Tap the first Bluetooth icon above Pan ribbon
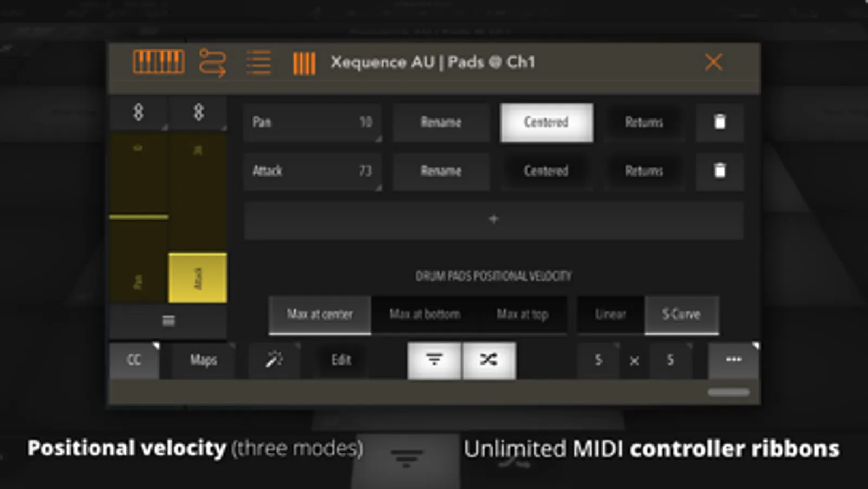 (x=138, y=112)
